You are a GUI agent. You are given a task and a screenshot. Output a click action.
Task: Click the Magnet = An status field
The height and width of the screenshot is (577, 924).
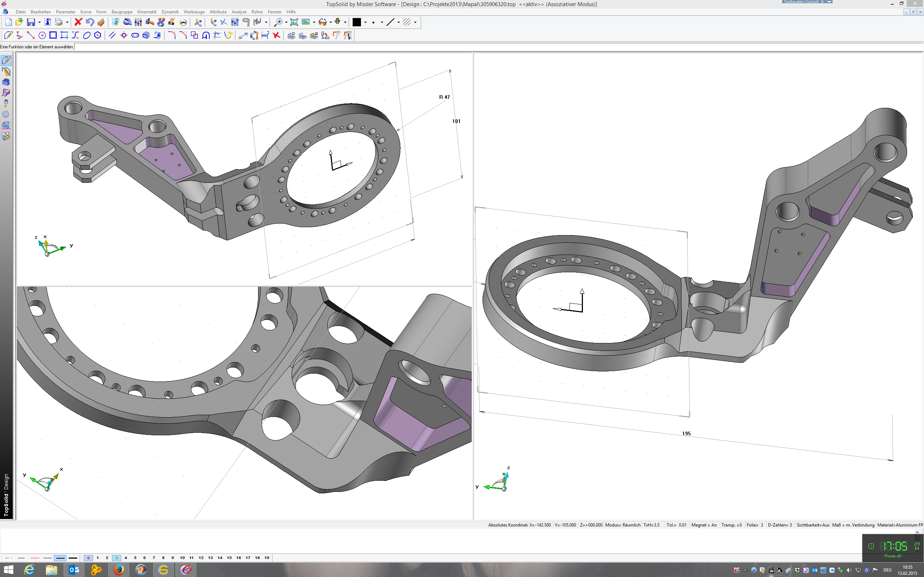(704, 525)
